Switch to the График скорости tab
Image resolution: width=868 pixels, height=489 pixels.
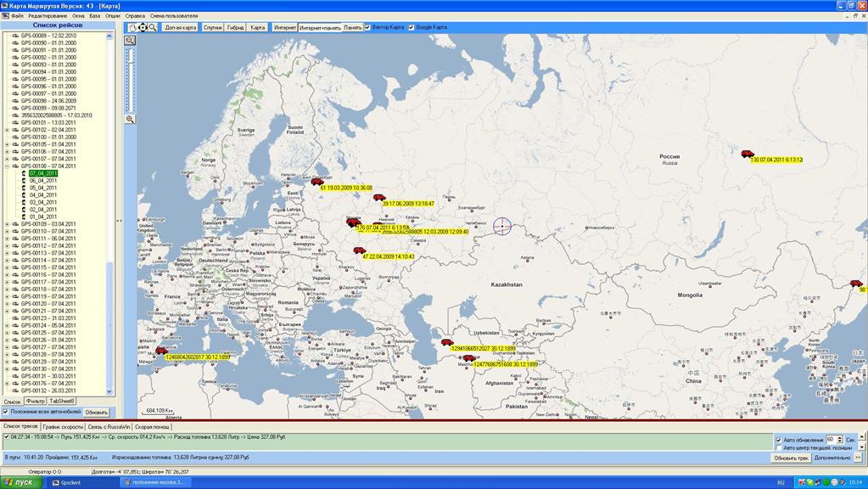tap(63, 427)
